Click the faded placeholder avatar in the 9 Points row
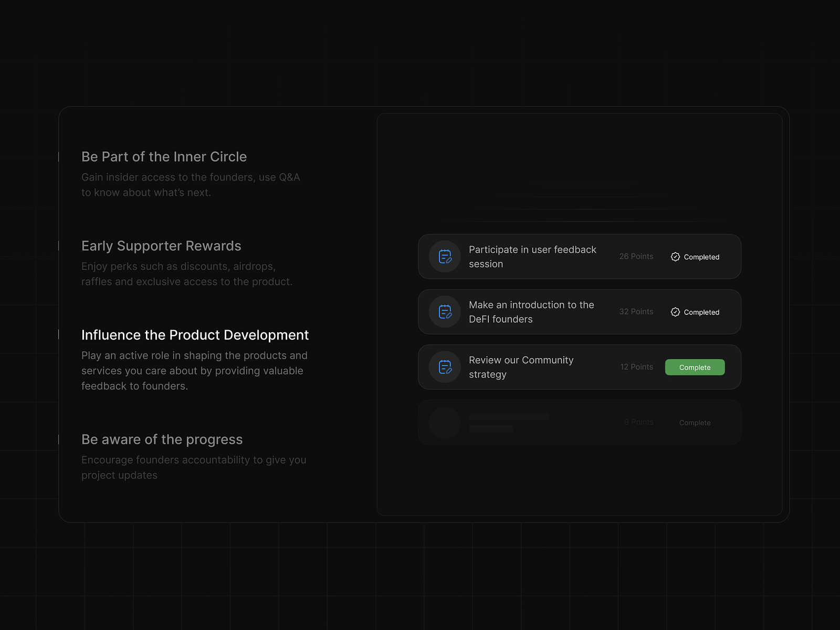 (445, 423)
